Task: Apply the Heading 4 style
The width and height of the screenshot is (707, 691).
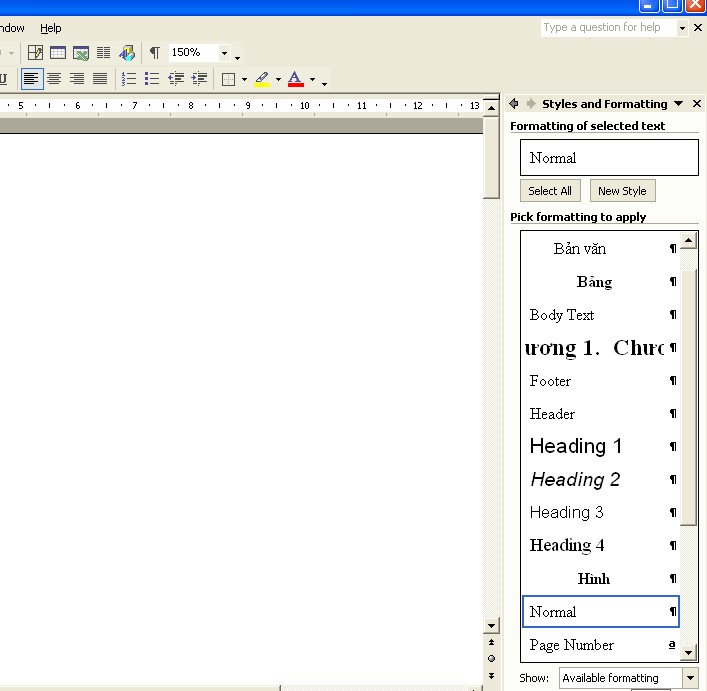Action: (x=601, y=545)
